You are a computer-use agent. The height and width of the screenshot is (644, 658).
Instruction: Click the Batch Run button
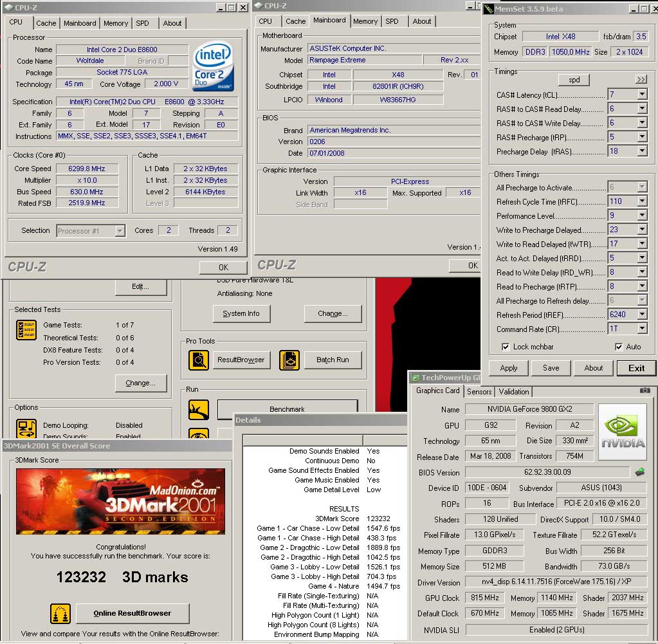(x=333, y=360)
